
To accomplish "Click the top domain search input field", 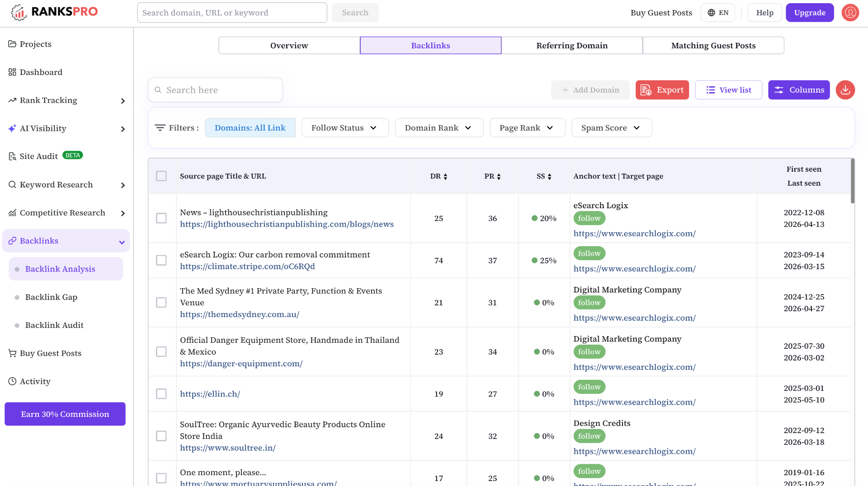I will [x=232, y=13].
